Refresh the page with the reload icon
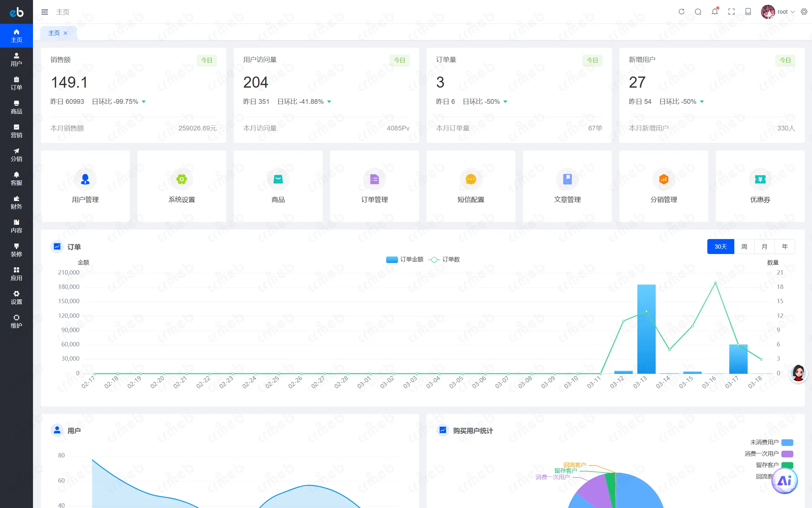 point(681,12)
